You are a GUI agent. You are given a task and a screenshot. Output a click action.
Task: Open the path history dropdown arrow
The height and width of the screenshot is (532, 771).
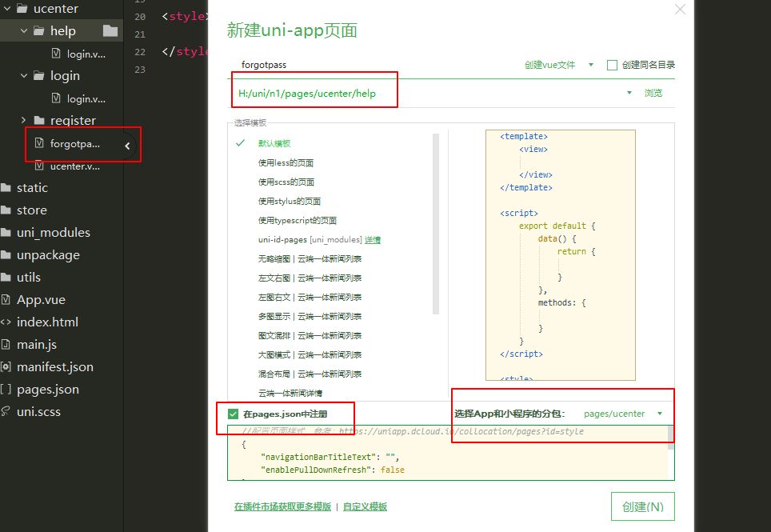point(629,93)
